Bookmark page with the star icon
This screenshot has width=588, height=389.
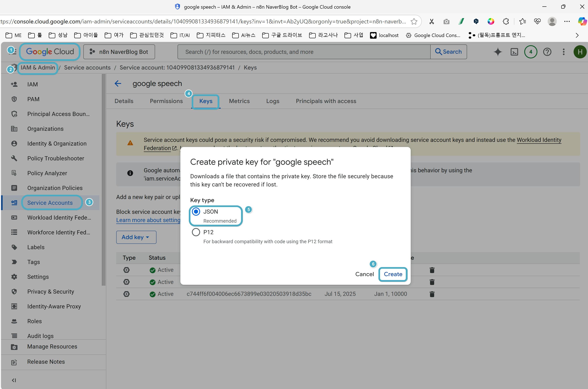point(414,22)
